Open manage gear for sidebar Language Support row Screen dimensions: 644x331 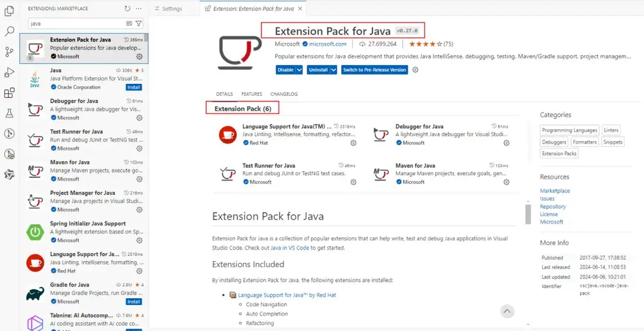click(139, 271)
